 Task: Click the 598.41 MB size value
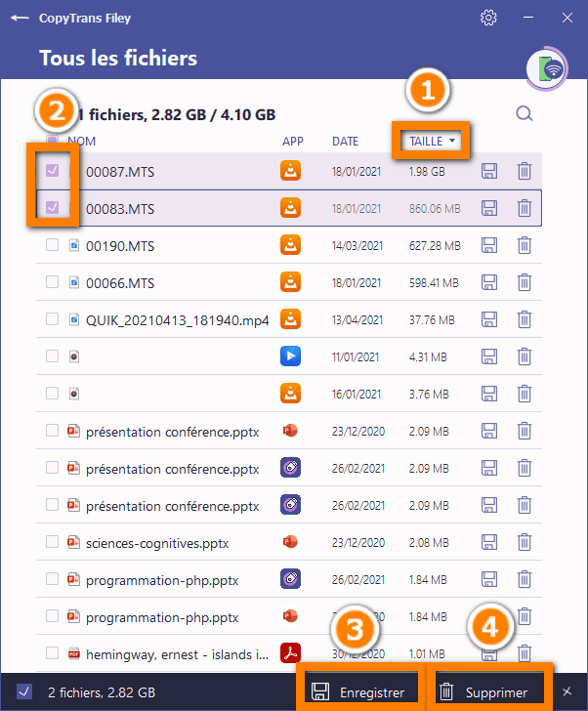(x=434, y=283)
